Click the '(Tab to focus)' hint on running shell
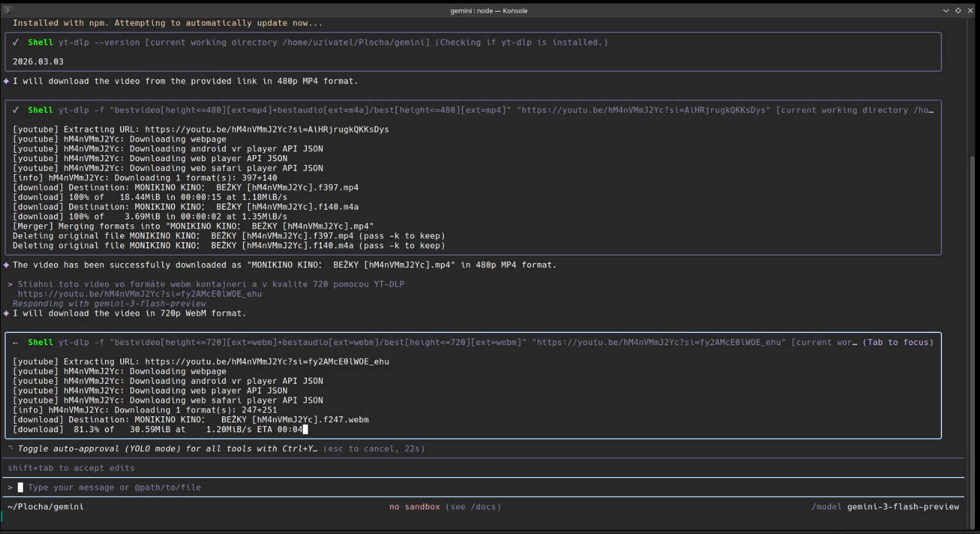The width and height of the screenshot is (980, 534). (898, 343)
